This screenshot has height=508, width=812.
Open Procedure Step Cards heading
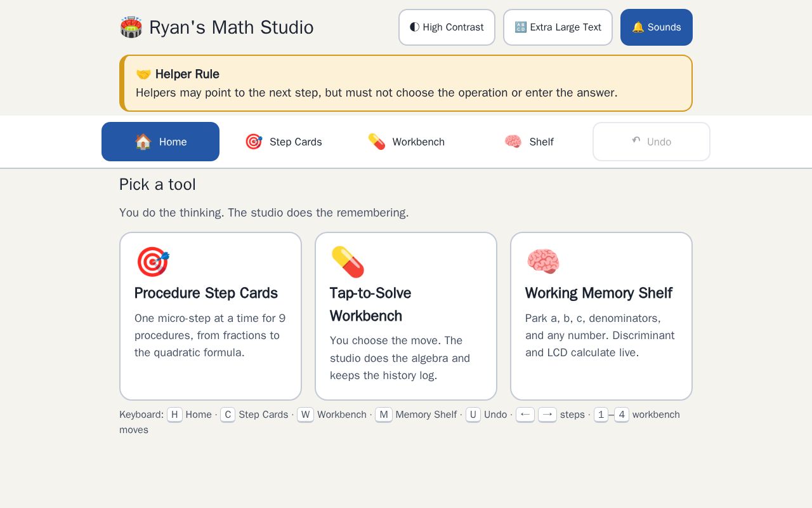pos(206,293)
